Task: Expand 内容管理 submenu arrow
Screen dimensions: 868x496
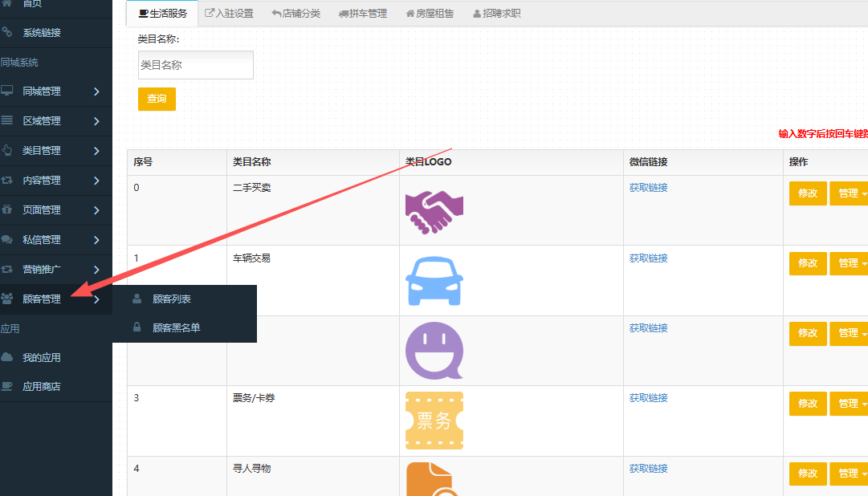Action: (x=96, y=181)
